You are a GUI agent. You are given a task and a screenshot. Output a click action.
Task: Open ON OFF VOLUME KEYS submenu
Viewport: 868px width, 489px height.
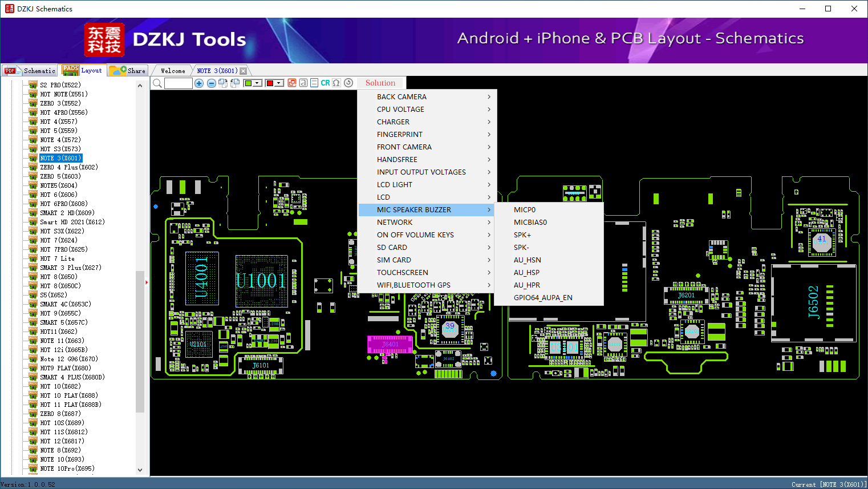427,235
